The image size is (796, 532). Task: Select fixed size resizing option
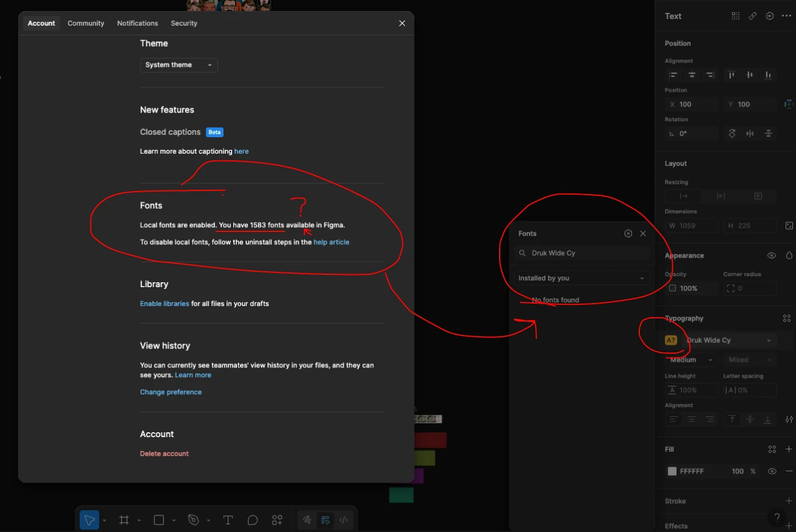point(758,196)
